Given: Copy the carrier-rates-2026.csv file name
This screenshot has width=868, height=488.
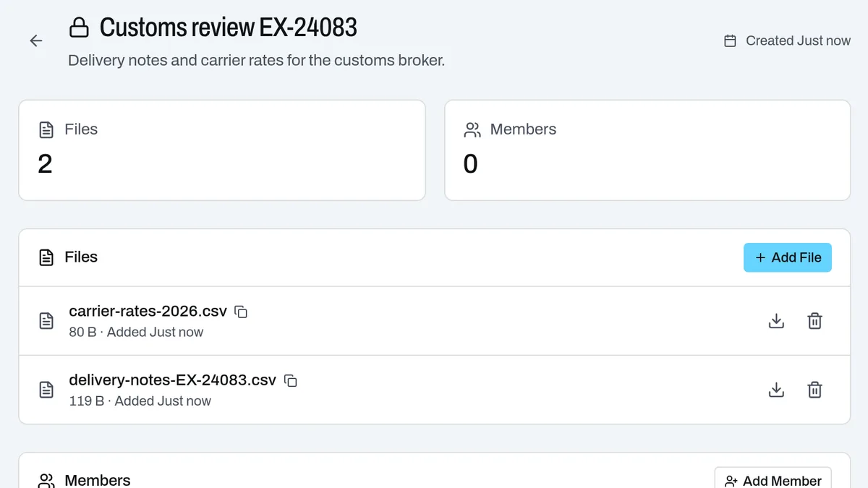Looking at the screenshot, I should point(242,312).
